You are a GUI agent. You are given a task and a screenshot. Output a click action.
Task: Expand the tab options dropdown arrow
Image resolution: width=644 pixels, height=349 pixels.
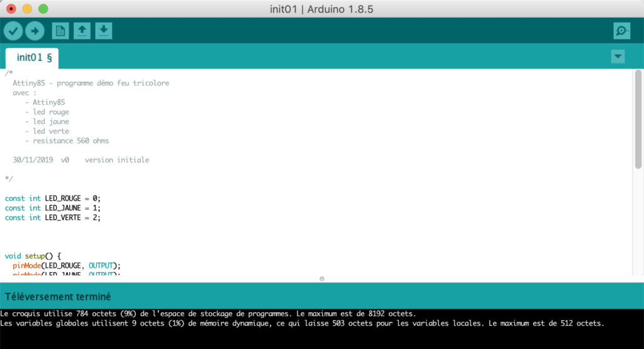[618, 57]
